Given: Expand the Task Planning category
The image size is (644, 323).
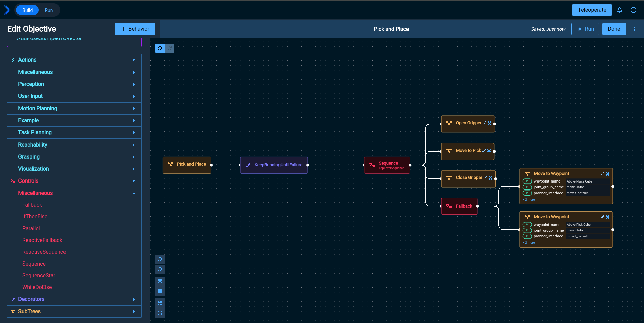Looking at the screenshot, I should [74, 133].
